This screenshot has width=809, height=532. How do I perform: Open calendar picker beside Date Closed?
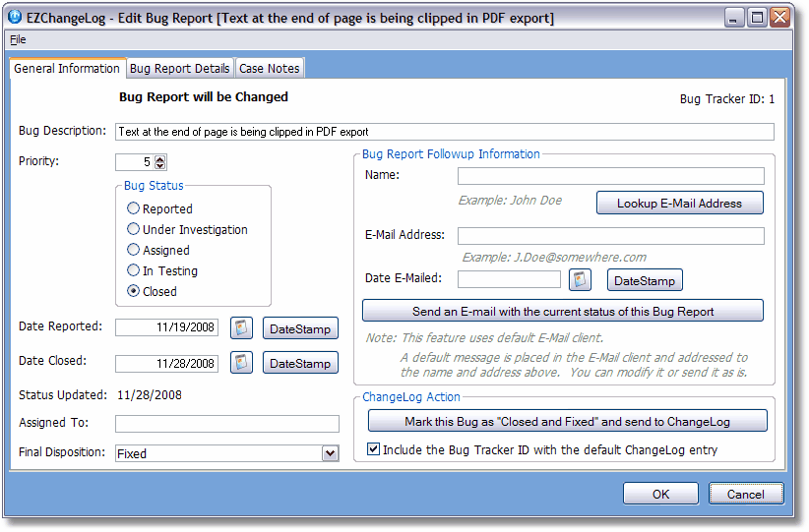point(242,363)
